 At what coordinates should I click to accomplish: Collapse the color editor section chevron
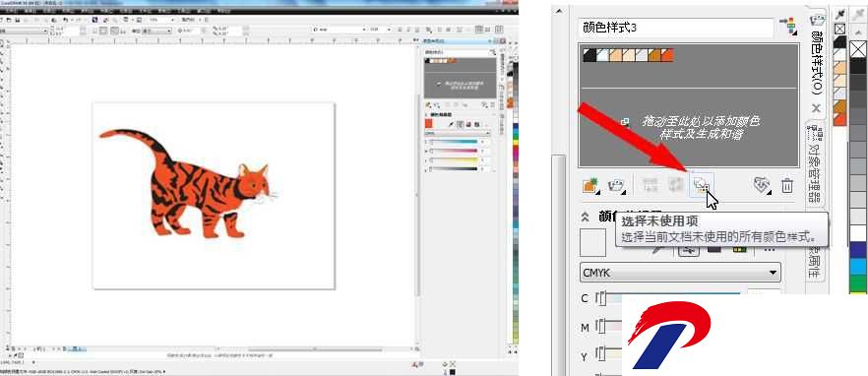585,218
